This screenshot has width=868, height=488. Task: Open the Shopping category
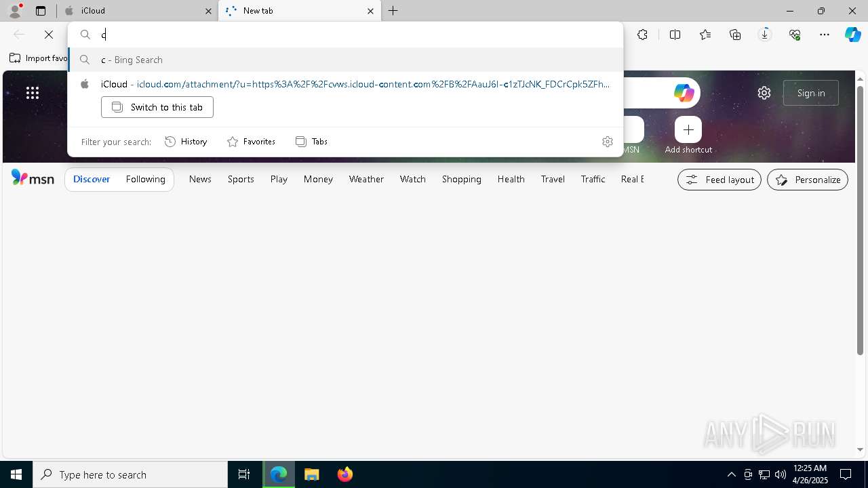pos(461,179)
